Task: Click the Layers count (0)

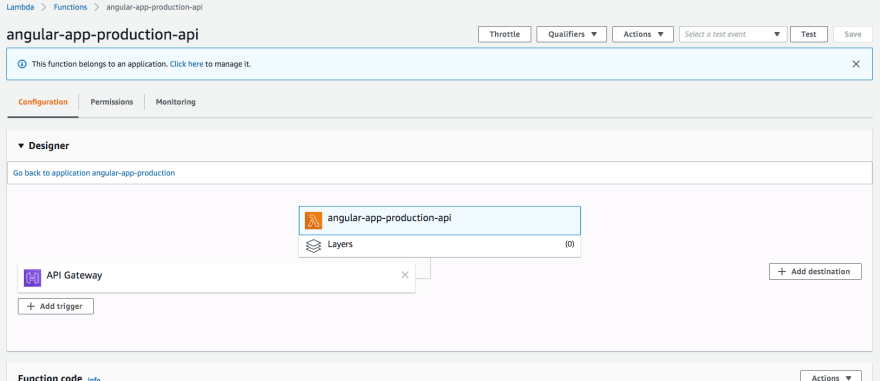Action: click(569, 245)
